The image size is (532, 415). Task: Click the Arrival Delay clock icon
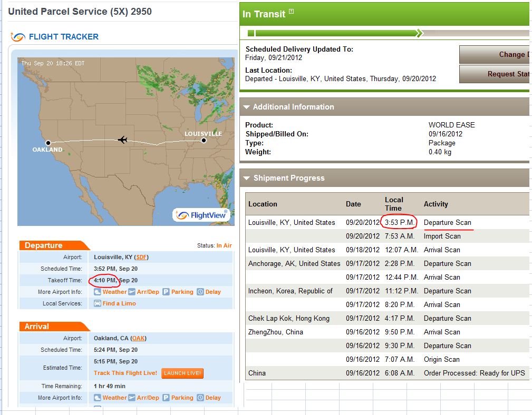(x=200, y=398)
